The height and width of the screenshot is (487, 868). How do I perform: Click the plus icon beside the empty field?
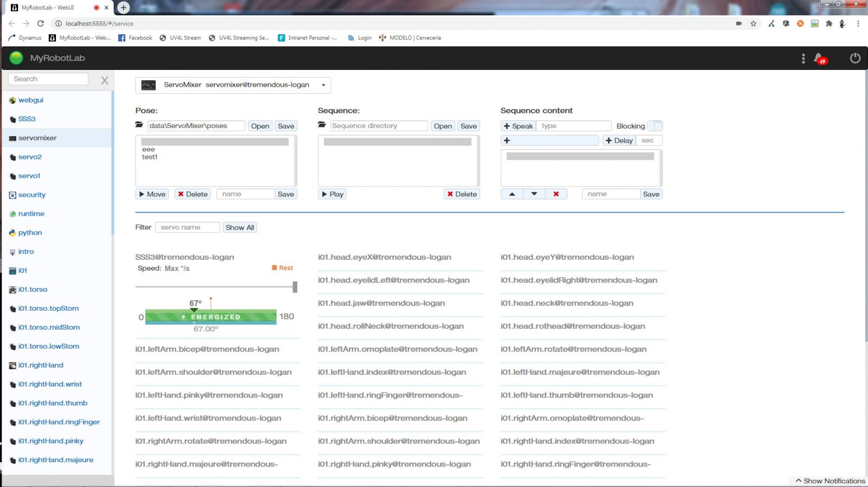(507, 140)
